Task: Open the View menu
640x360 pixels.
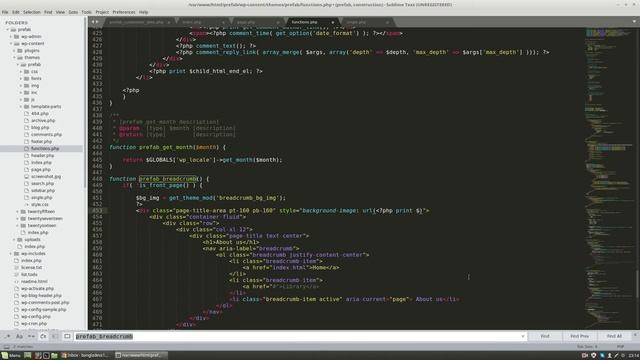Action: pos(60,12)
